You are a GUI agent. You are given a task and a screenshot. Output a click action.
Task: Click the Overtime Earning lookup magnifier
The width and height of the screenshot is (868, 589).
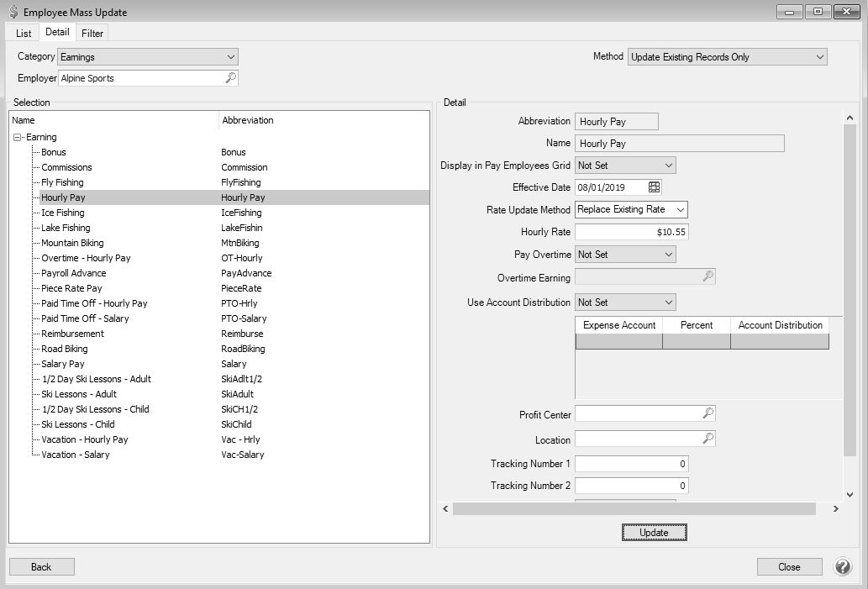click(x=708, y=276)
